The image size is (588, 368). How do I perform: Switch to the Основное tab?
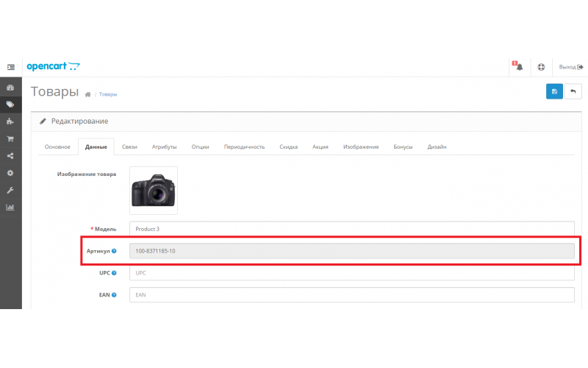(57, 146)
